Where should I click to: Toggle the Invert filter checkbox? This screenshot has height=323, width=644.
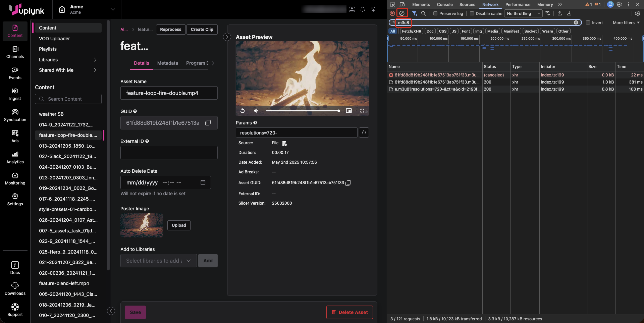[588, 22]
